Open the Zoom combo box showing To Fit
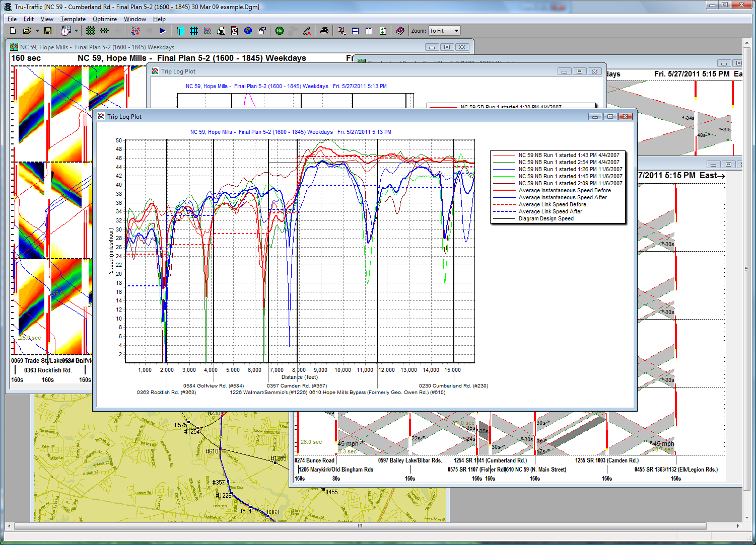 pyautogui.click(x=444, y=31)
